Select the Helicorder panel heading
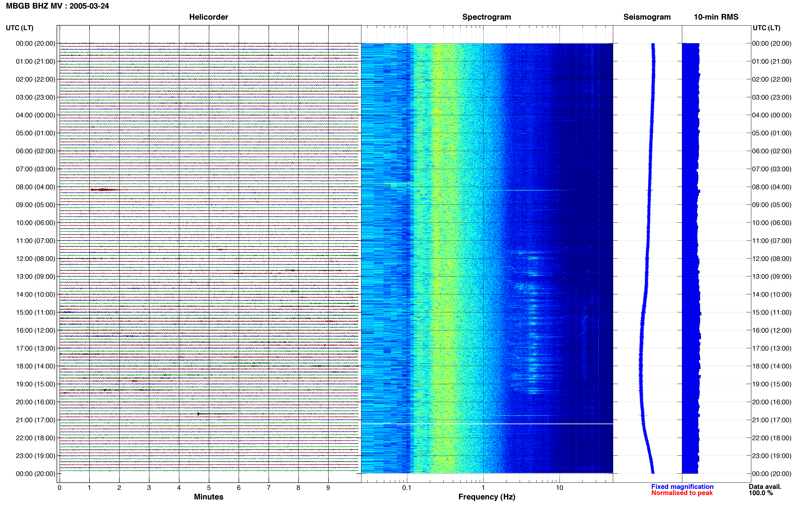The height and width of the screenshot is (508, 812). click(x=209, y=17)
